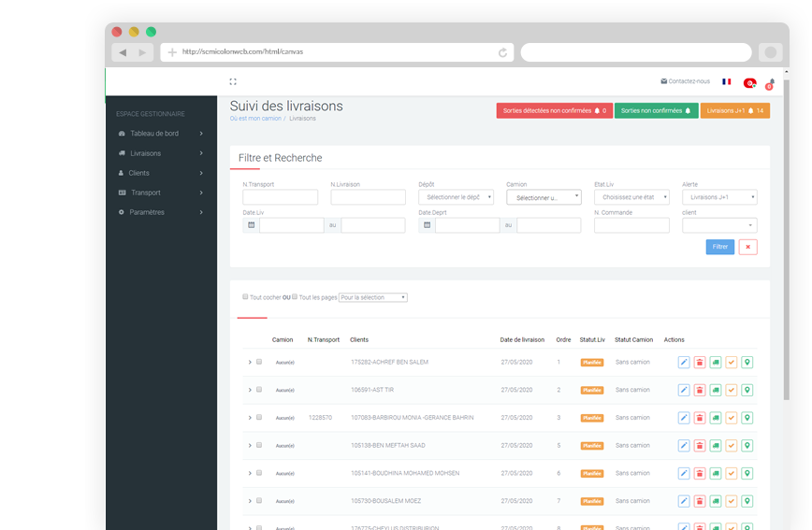Open Livraisons in the sidebar menu
This screenshot has width=812, height=530.
point(146,153)
